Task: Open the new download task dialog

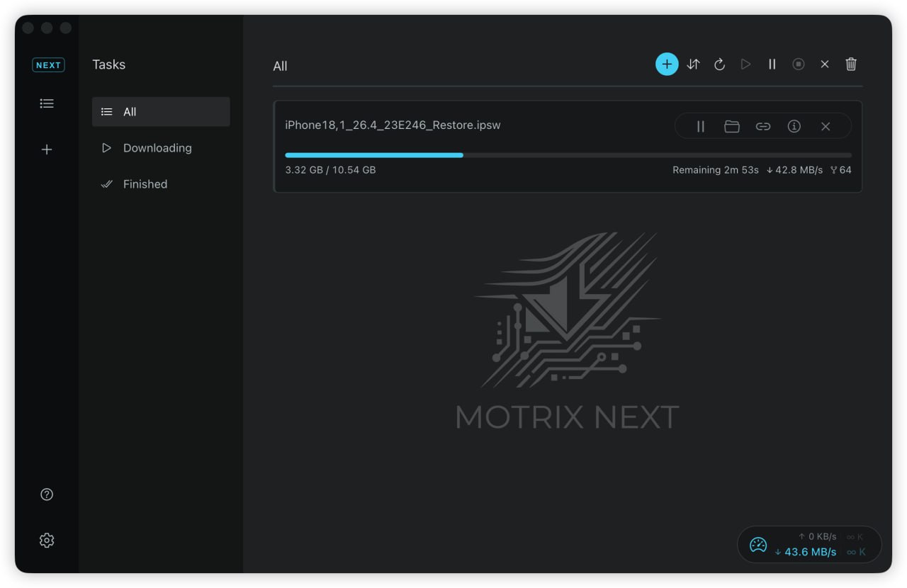Action: 667,64
